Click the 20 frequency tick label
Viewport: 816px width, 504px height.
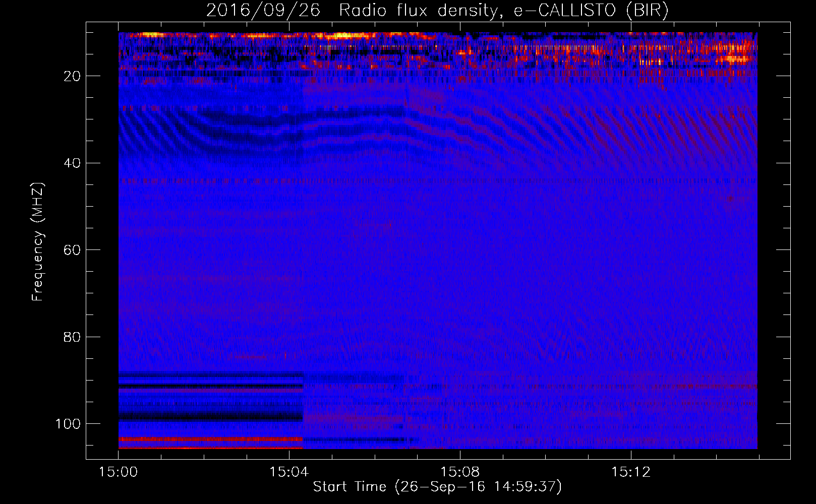(x=72, y=76)
